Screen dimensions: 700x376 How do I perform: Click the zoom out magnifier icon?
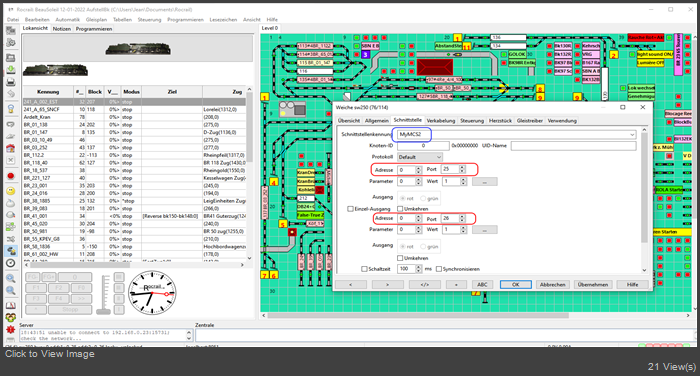pos(11,290)
